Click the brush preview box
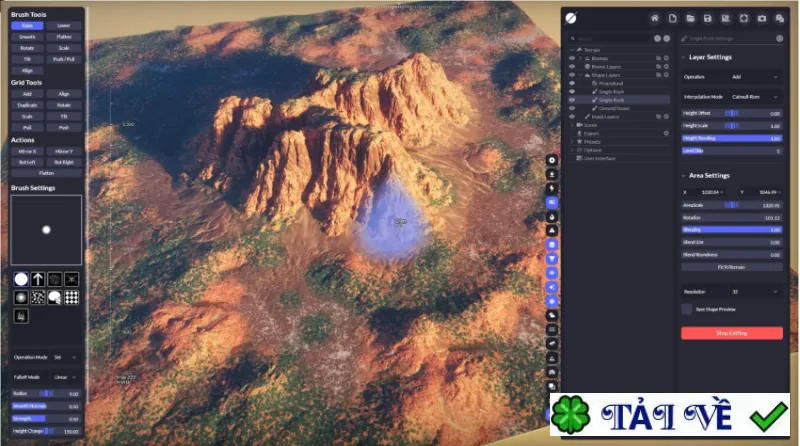 [46, 230]
